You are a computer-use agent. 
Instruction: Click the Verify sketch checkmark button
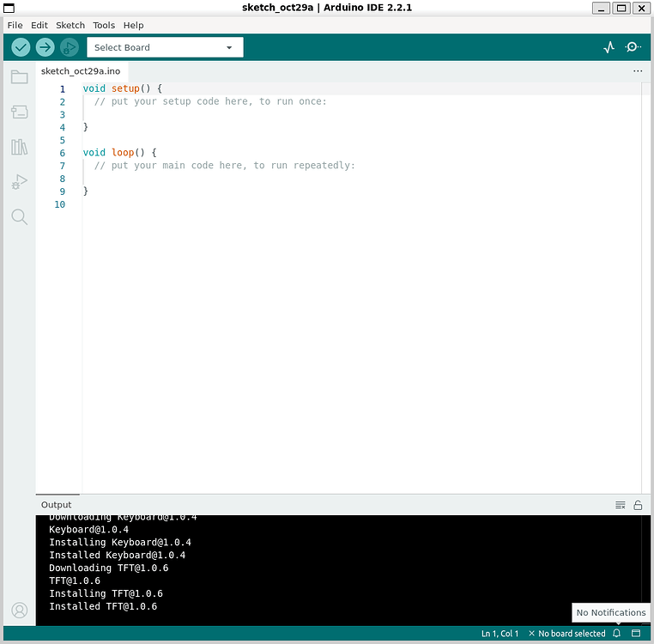(x=21, y=48)
